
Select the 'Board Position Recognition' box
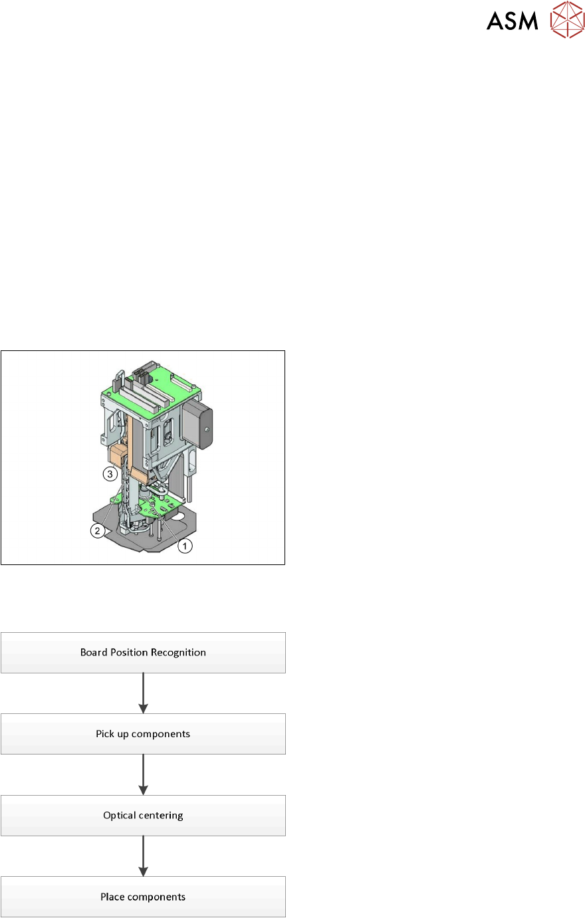point(143,652)
